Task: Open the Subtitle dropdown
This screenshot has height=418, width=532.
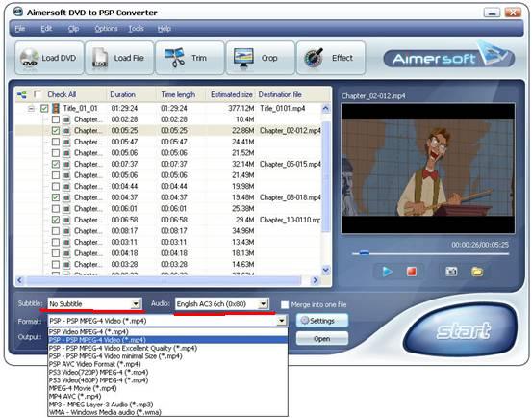Action: click(x=136, y=303)
